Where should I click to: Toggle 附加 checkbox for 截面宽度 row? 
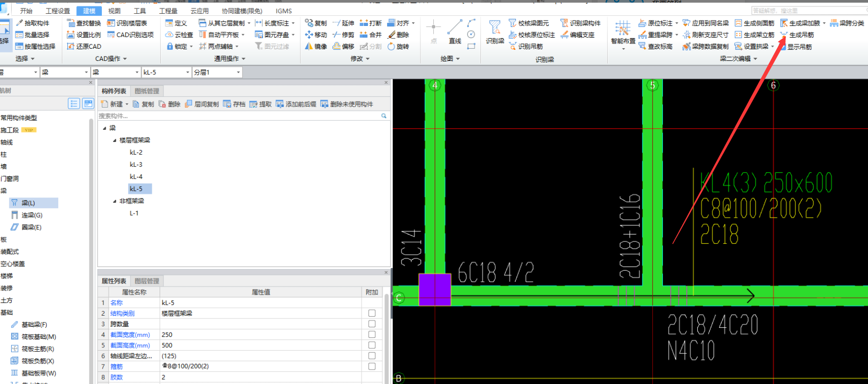[x=372, y=334]
